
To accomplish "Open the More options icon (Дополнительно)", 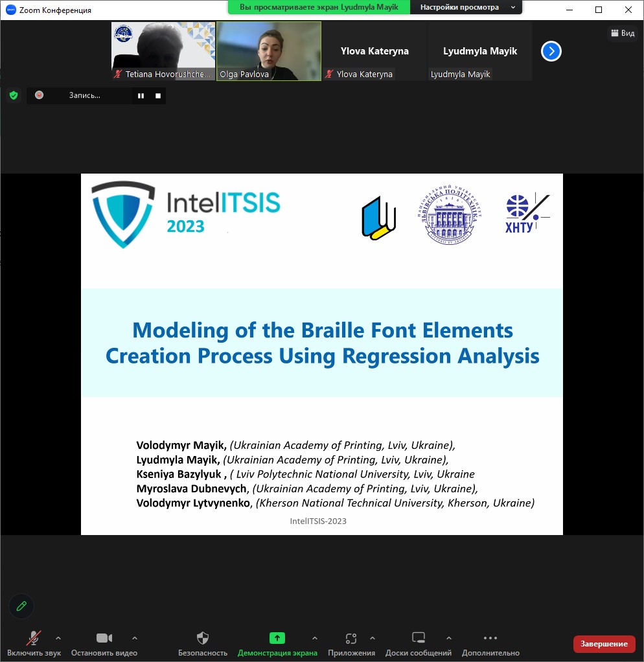I will (490, 638).
